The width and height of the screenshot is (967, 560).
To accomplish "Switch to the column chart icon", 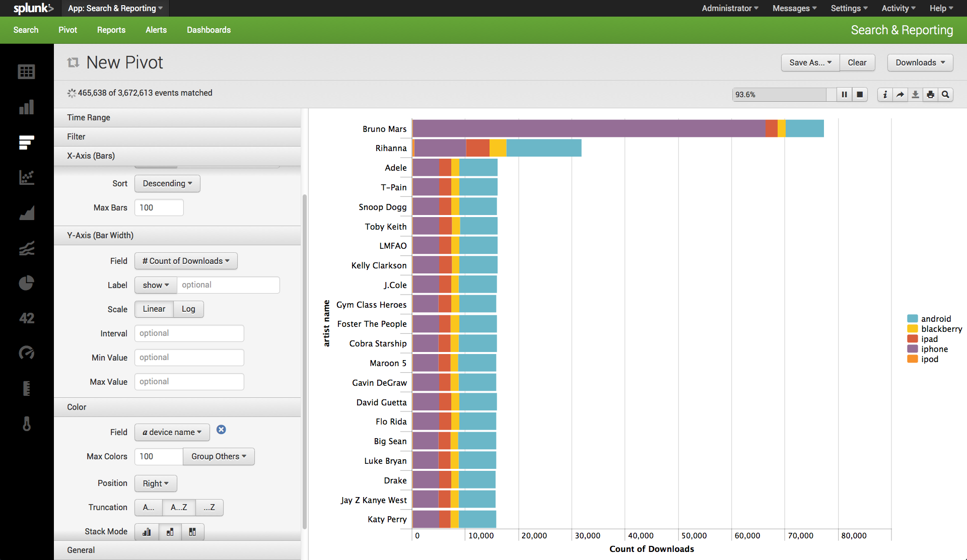I will click(x=26, y=107).
